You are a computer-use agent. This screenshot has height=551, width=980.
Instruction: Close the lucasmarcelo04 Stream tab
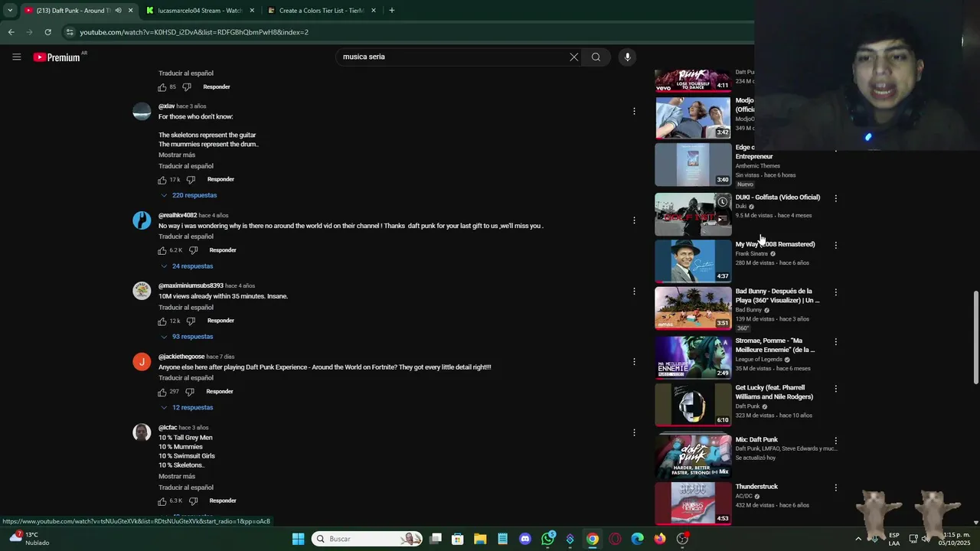tap(252, 11)
